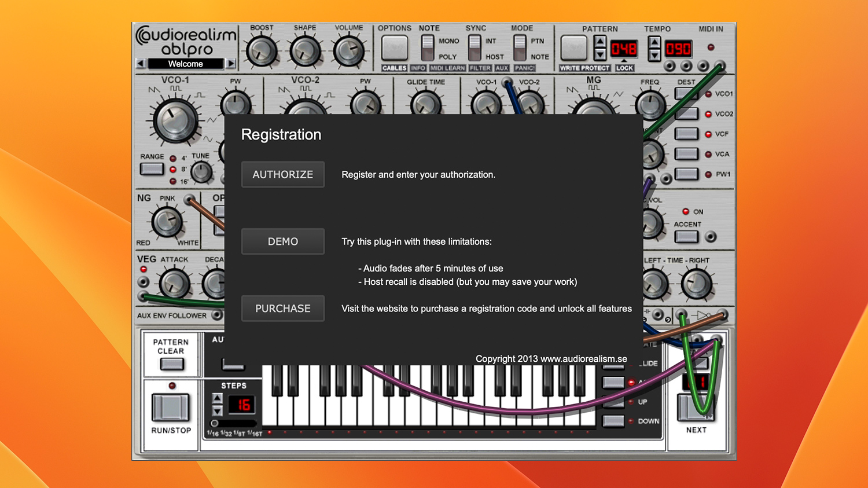The height and width of the screenshot is (488, 868).
Task: Click the step resolution slider handle
Action: (214, 423)
